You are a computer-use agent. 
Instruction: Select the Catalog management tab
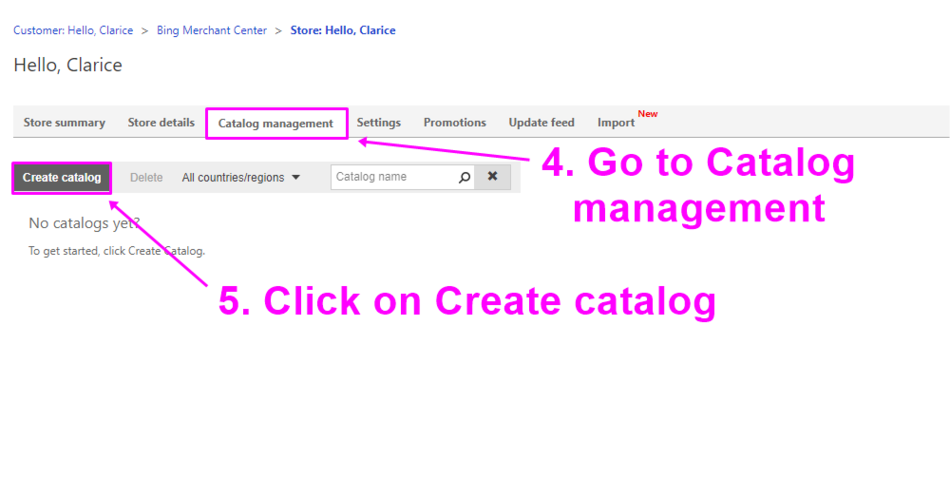point(276,124)
